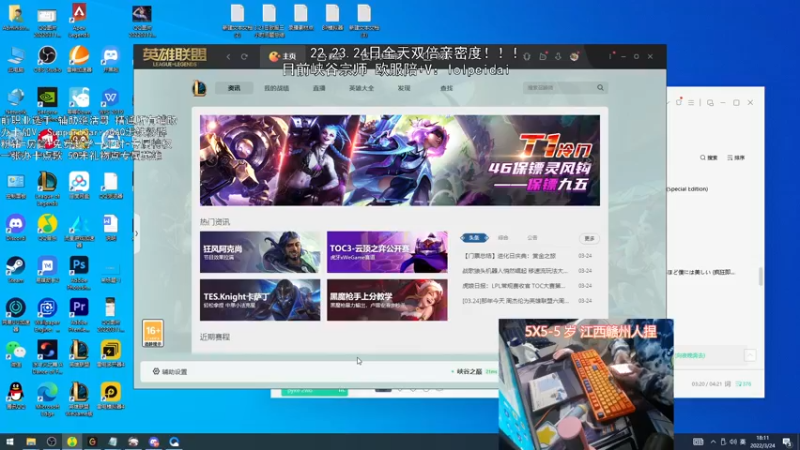Click the scrollbar in the right-hand window
This screenshot has height=450, width=800.
click(x=760, y=276)
